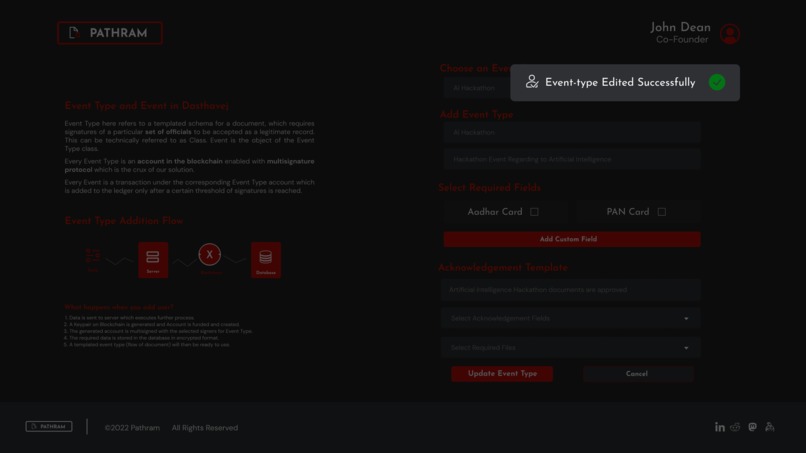806x453 pixels.
Task: Click the 'Aadhar Card' label
Action: pyautogui.click(x=494, y=212)
